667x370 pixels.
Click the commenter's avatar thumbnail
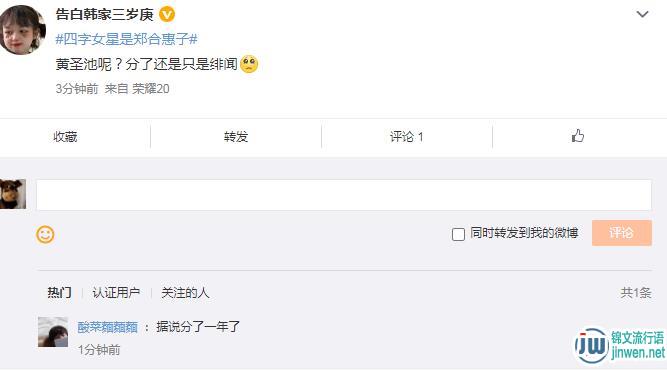point(53,332)
